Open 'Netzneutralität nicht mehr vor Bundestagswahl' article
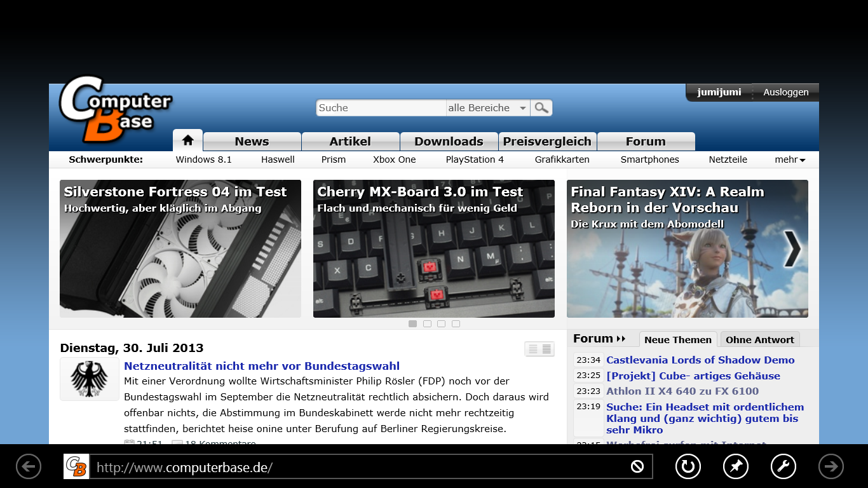Viewport: 868px width, 488px height. point(262,366)
